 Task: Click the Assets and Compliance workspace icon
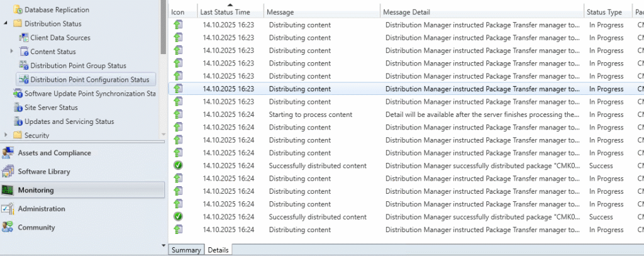[x=8, y=153]
